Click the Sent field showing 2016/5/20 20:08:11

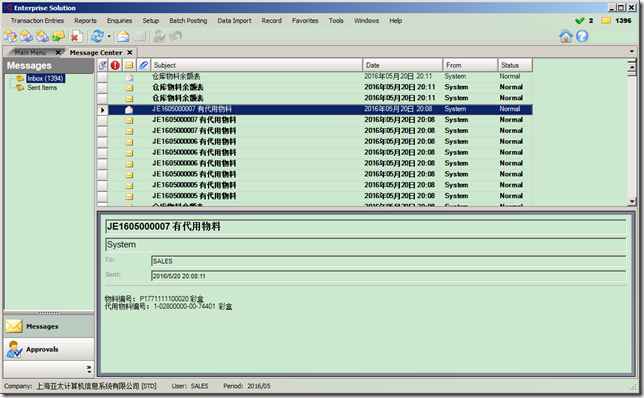click(x=389, y=276)
